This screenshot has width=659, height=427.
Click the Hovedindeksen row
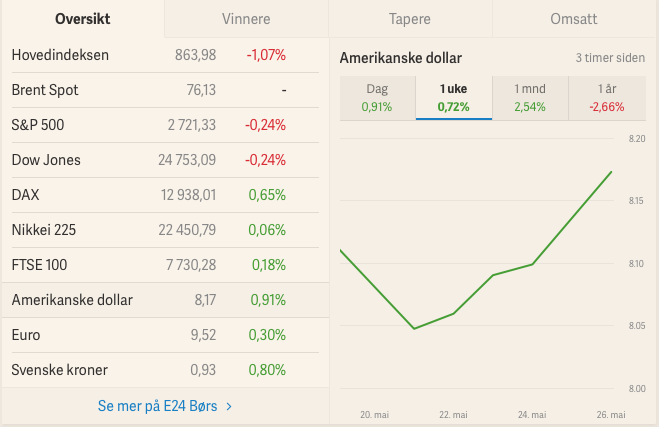pyautogui.click(x=164, y=55)
